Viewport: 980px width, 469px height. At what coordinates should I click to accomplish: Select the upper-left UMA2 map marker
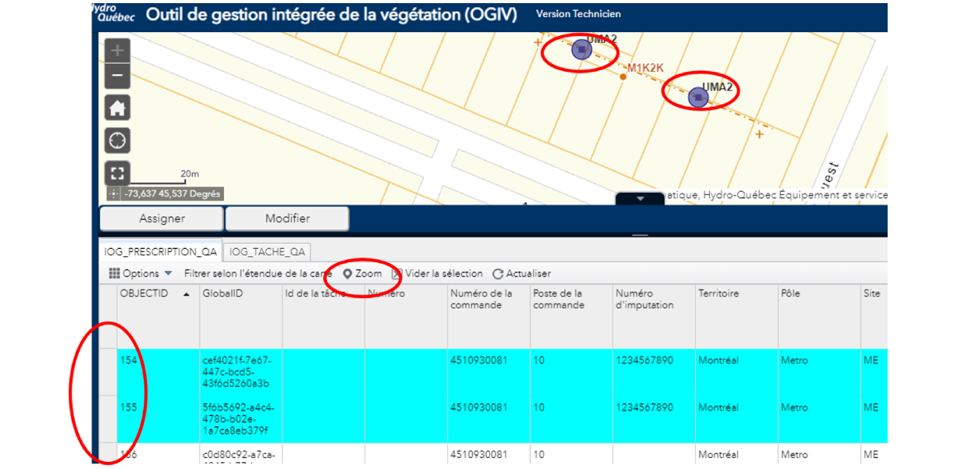pos(581,50)
